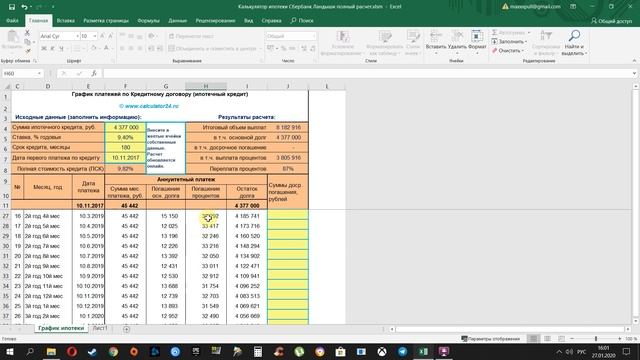Click the zoom slider handle in status bar

pos(596,339)
